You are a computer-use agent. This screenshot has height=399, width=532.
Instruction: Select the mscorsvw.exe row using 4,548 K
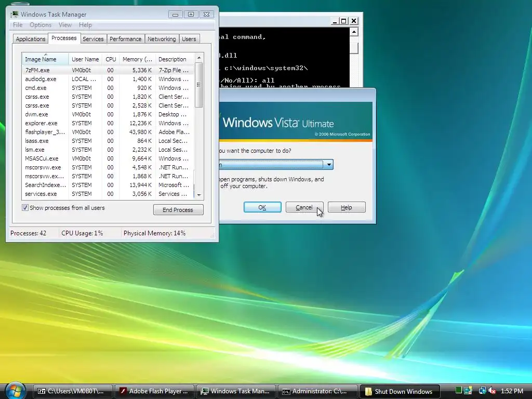point(108,167)
